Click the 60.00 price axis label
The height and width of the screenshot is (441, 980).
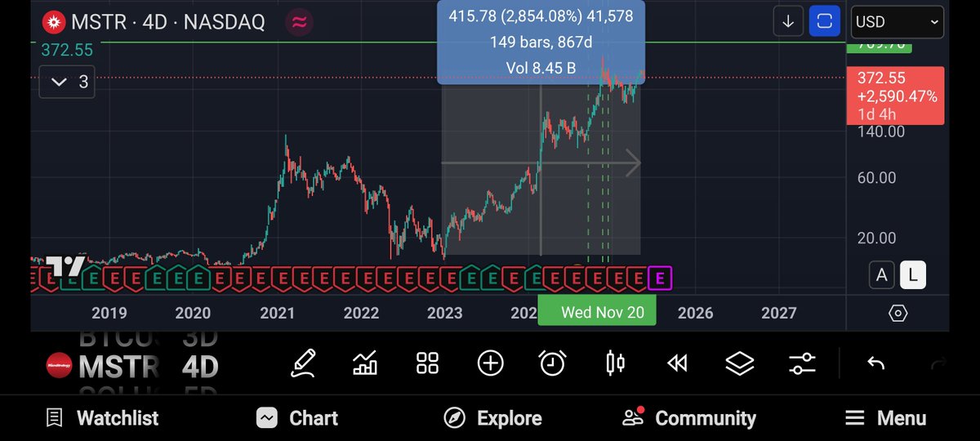876,178
